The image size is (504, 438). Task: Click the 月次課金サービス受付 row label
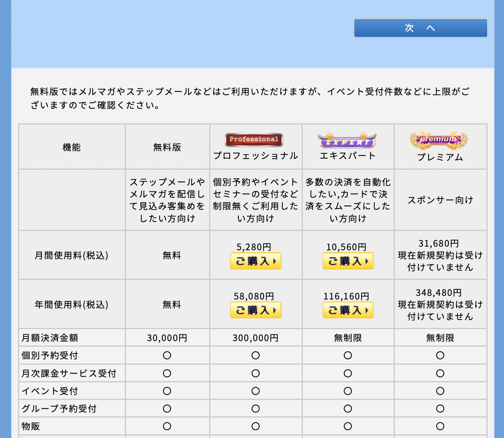[x=69, y=374]
